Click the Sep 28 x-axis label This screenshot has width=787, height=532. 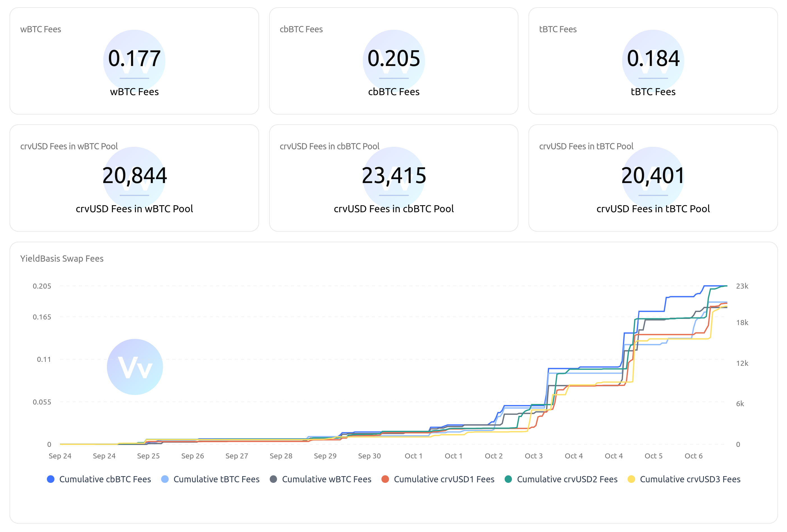point(281,456)
